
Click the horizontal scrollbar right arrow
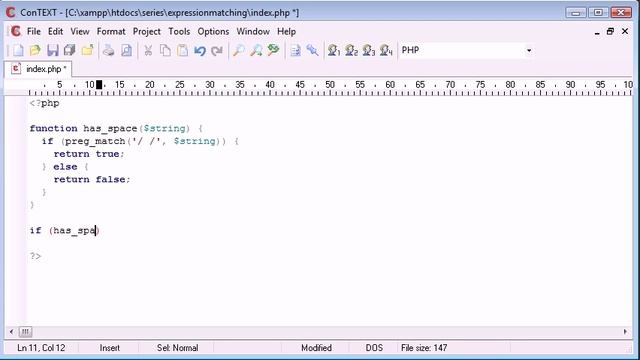point(625,332)
